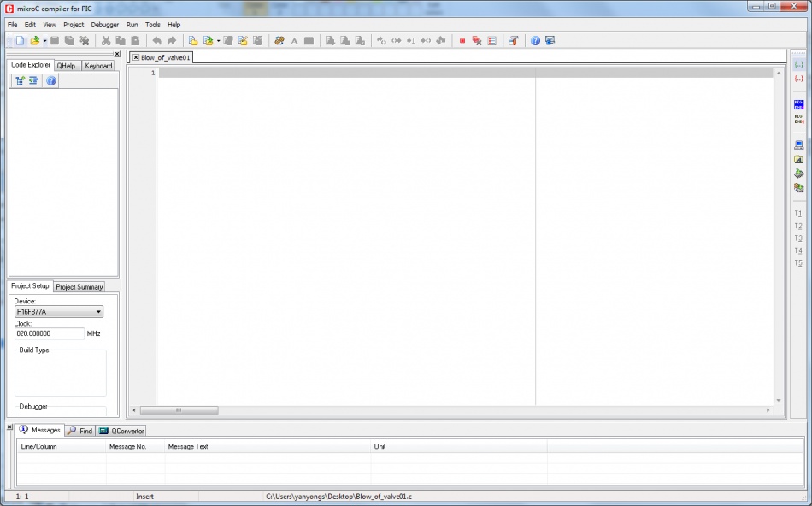Image resolution: width=812 pixels, height=506 pixels.
Task: Switch to the QConvertor tab
Action: click(x=121, y=431)
